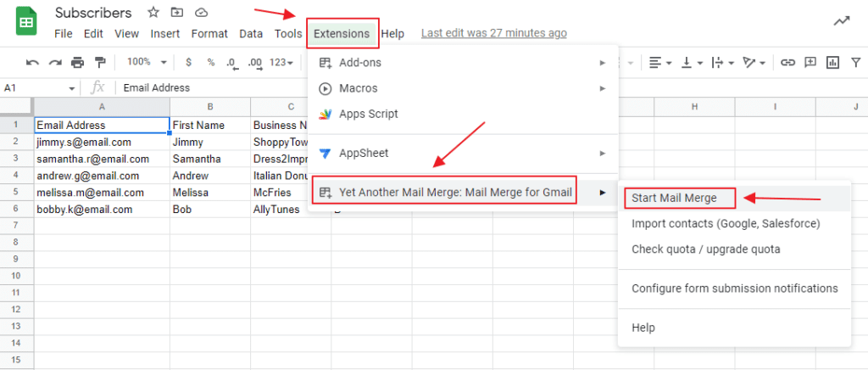868x370 pixels.
Task: Select Configure form submission notifications
Action: 734,289
